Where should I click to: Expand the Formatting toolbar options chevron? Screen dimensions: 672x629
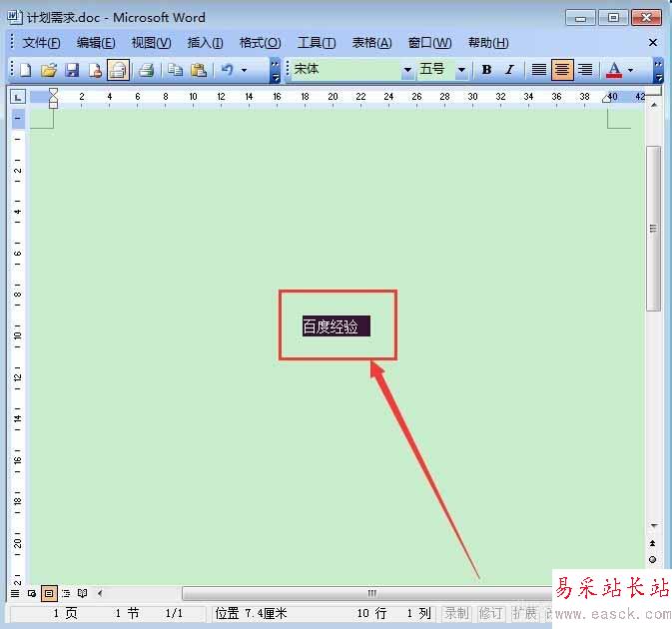click(x=658, y=71)
